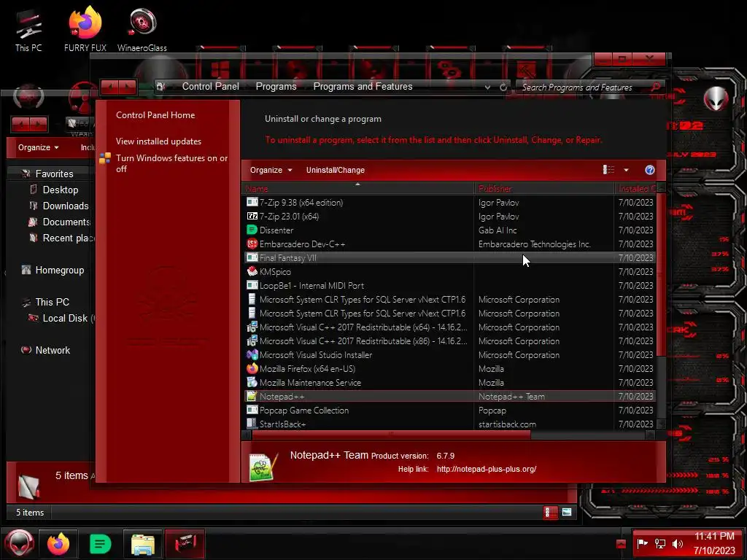Select the Final Fantasy VII row
This screenshot has width=747, height=560.
pos(449,257)
